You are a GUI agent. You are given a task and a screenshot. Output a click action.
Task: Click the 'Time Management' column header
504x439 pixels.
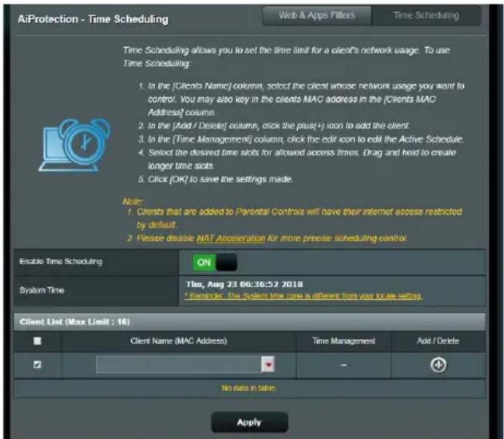tap(344, 341)
